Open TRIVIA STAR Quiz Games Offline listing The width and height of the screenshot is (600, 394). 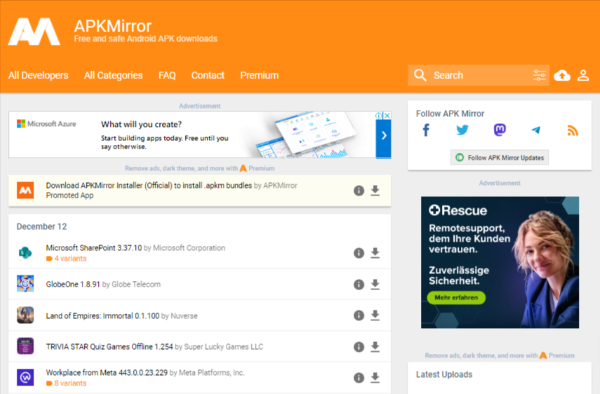[x=109, y=347]
